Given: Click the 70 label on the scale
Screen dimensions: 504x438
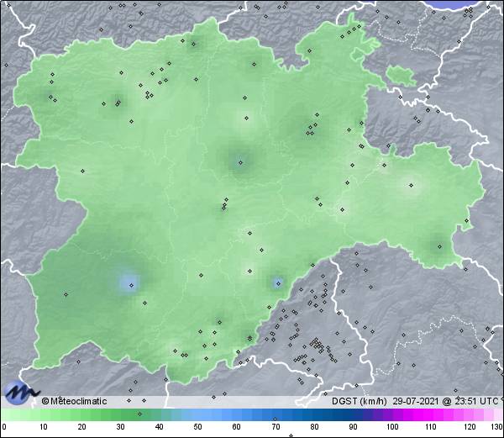Looking at the screenshot, I should pyautogui.click(x=276, y=427).
